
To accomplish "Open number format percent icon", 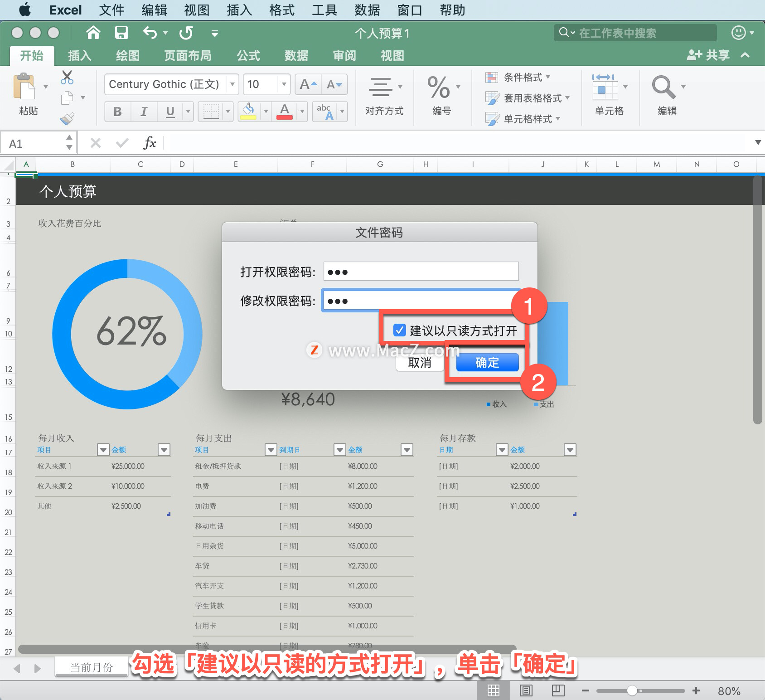I will [x=439, y=87].
